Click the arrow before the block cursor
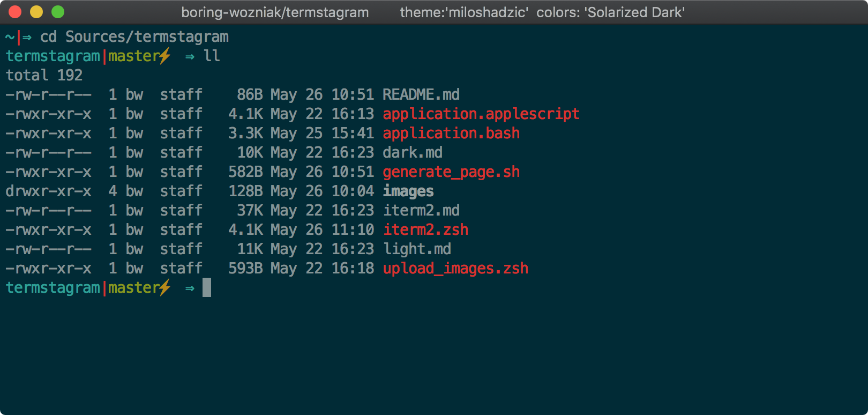868x415 pixels. tap(190, 288)
